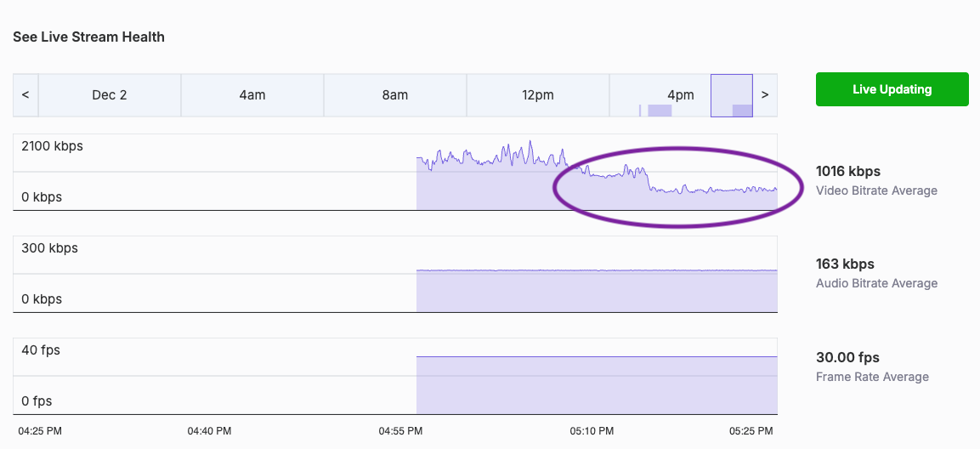This screenshot has width=980, height=449.
Task: Click the 04:55 PM time label
Action: 400,431
